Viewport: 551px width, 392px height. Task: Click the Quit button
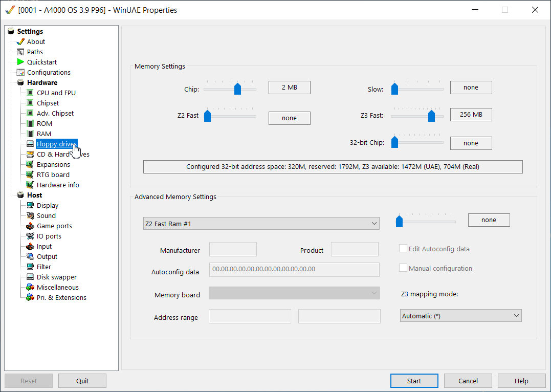(x=82, y=381)
